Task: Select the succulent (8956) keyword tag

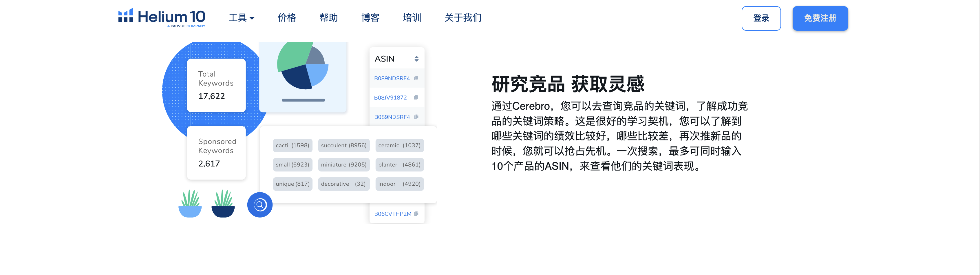Action: tap(343, 146)
